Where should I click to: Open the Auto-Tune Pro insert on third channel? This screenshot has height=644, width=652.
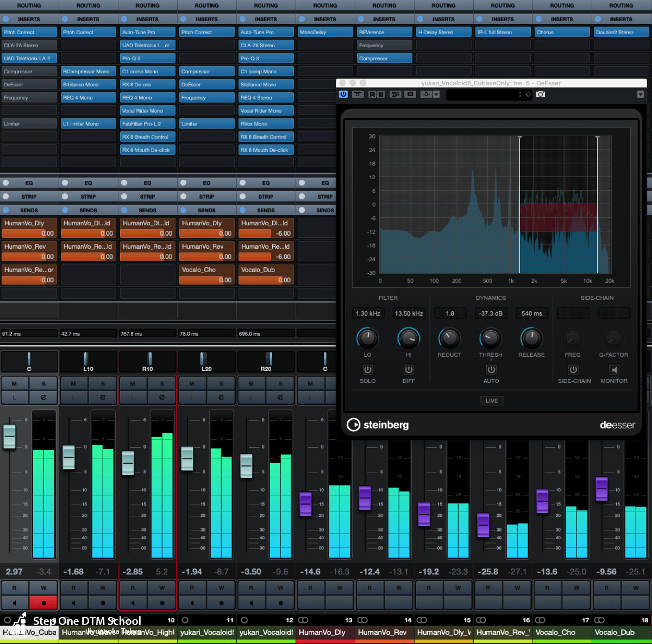click(x=147, y=33)
